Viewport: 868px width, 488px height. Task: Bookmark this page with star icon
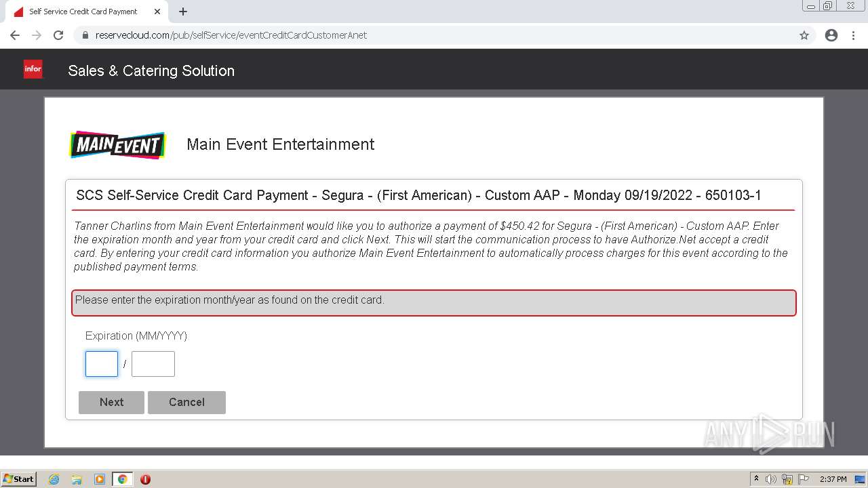804,35
